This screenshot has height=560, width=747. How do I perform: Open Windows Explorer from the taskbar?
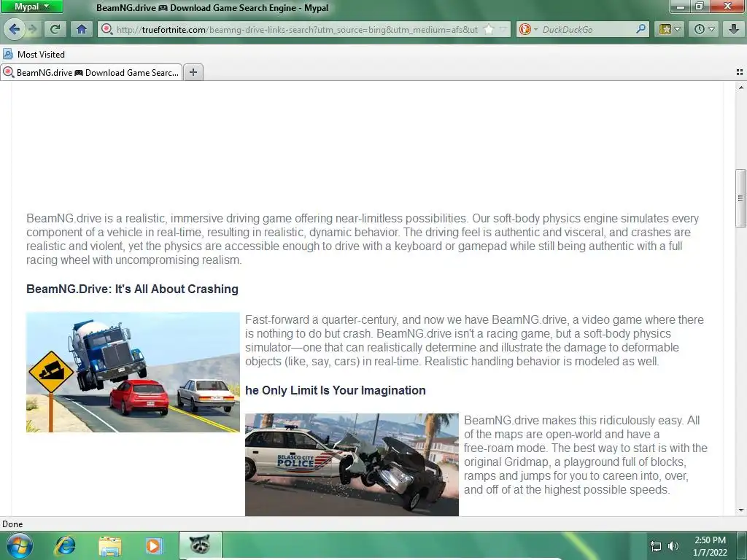(x=110, y=545)
